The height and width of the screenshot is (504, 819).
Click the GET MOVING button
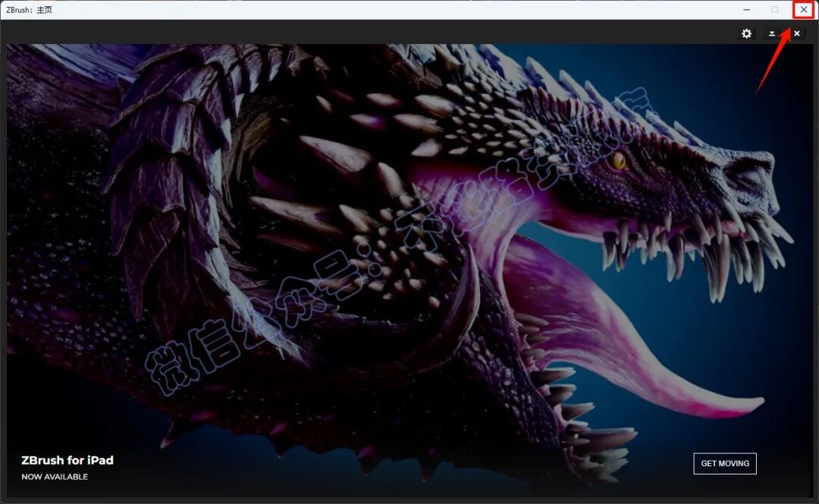point(724,463)
